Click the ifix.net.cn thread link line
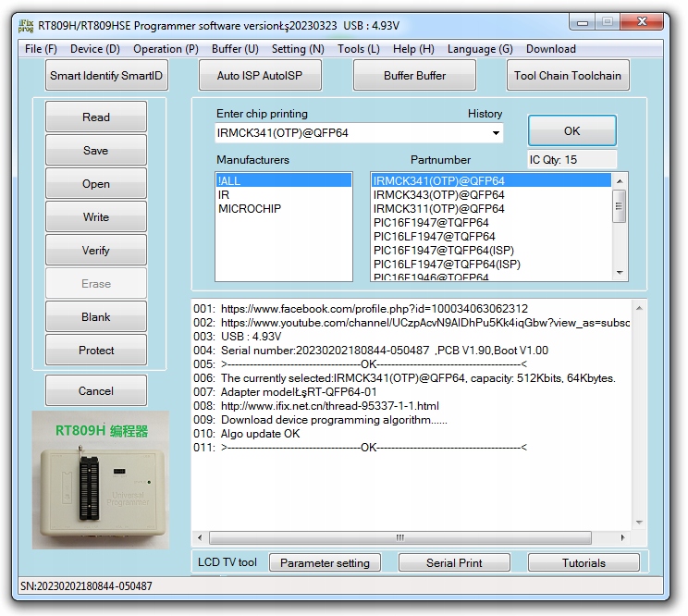Image resolution: width=688 pixels, height=616 pixels. [330, 406]
